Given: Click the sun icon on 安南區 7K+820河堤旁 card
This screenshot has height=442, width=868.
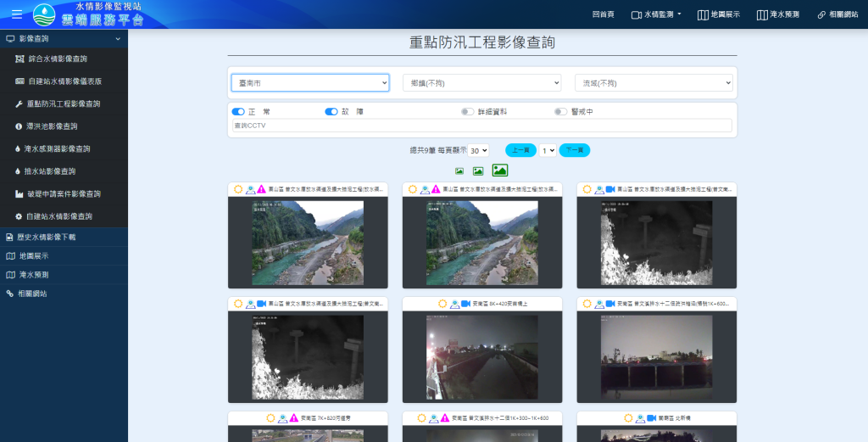Looking at the screenshot, I should tap(270, 417).
